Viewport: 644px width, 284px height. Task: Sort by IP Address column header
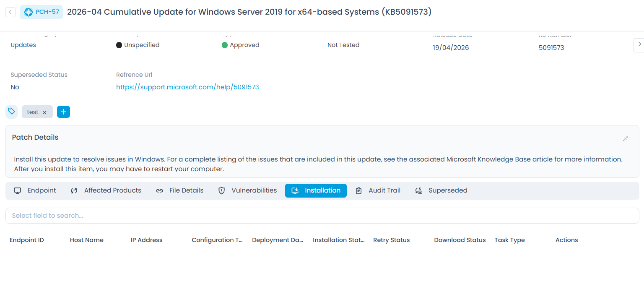pyautogui.click(x=147, y=240)
